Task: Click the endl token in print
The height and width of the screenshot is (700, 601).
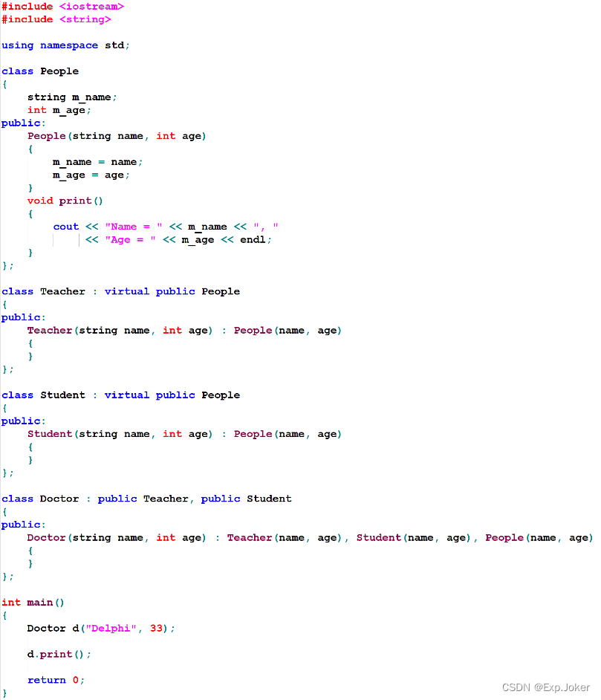Action: click(x=255, y=240)
